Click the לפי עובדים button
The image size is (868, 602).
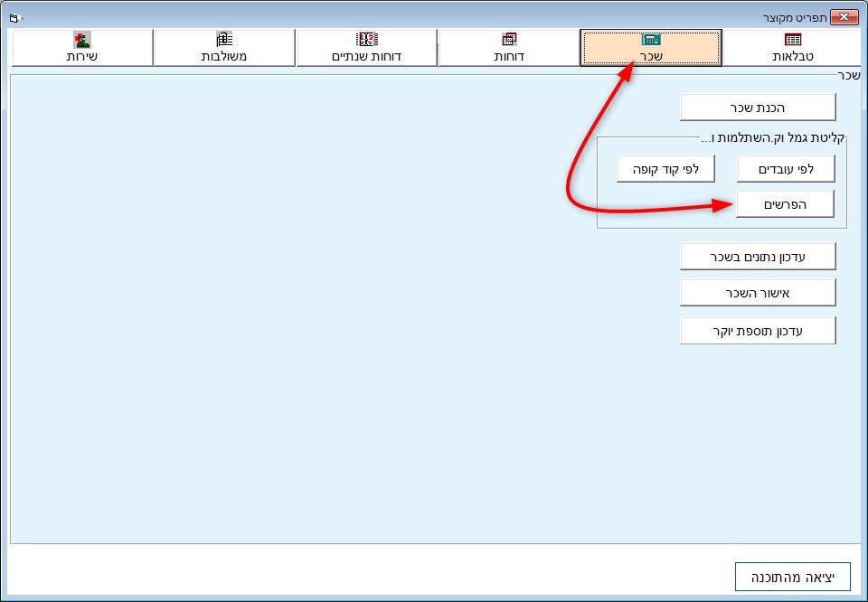786,169
